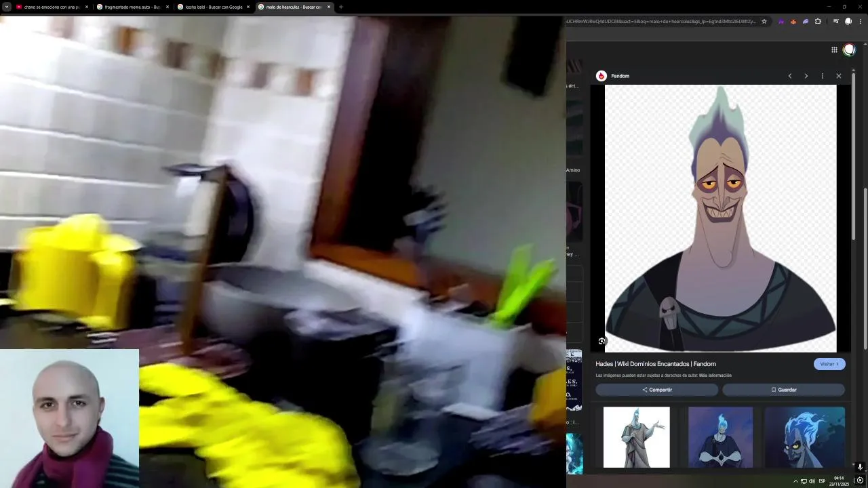Open the full-body Hades related thumbnail
Viewport: 868px width, 488px height.
click(x=637, y=437)
